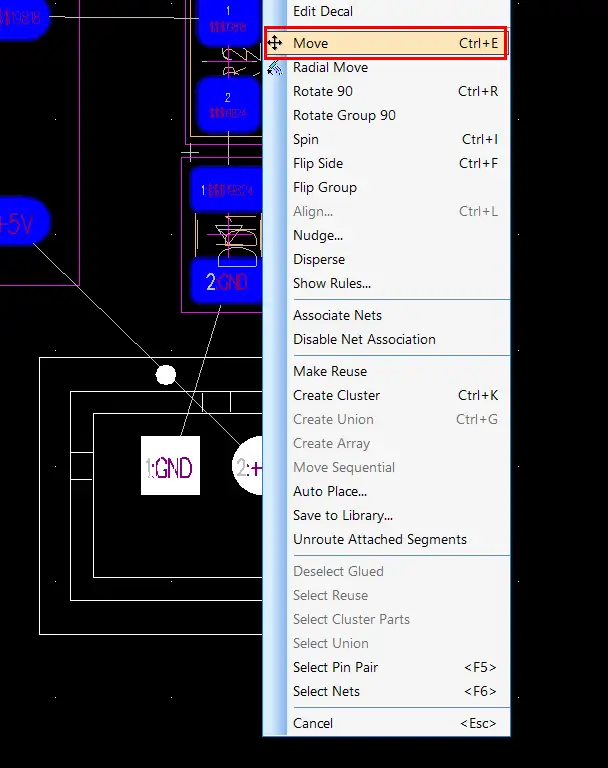Click the Radial Move icon
The width and height of the screenshot is (608, 768).
point(275,68)
